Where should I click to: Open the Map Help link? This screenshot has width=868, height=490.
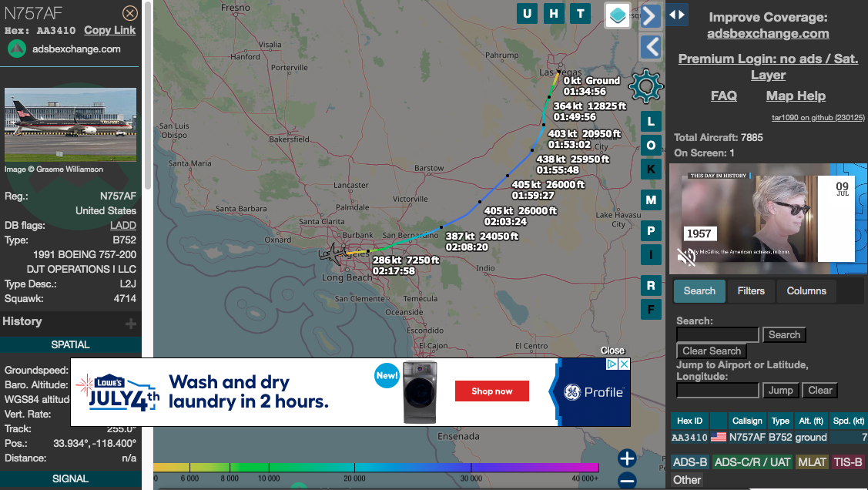pyautogui.click(x=796, y=96)
